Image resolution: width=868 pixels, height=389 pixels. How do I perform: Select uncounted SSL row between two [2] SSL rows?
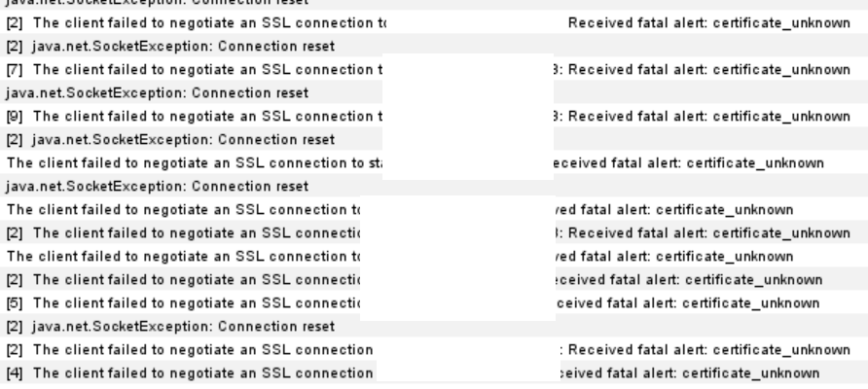tap(434, 257)
